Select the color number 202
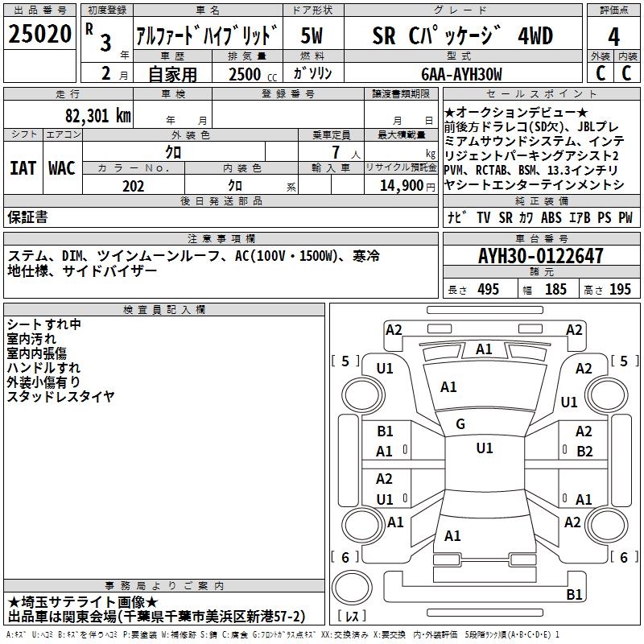This screenshot has width=644, height=644. [134, 186]
